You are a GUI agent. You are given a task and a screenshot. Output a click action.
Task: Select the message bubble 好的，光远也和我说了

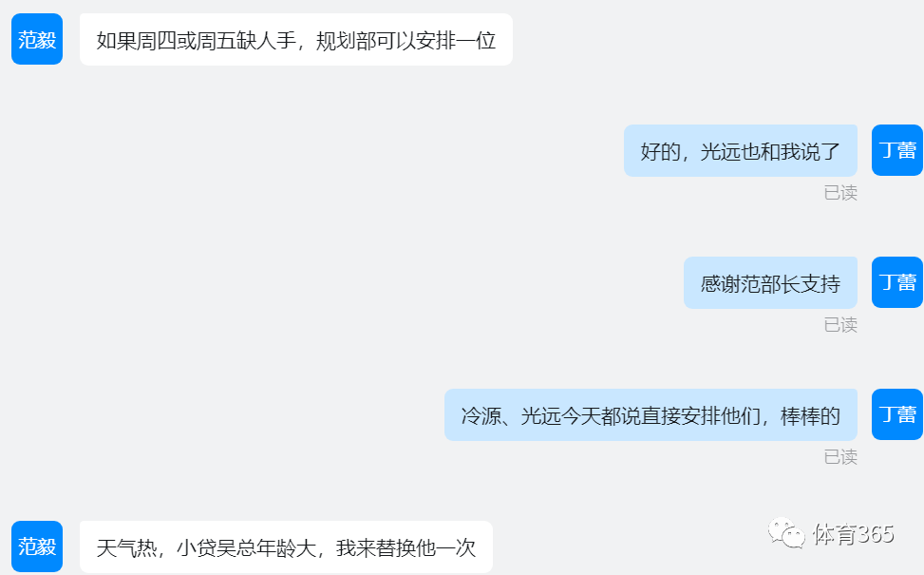coord(740,150)
